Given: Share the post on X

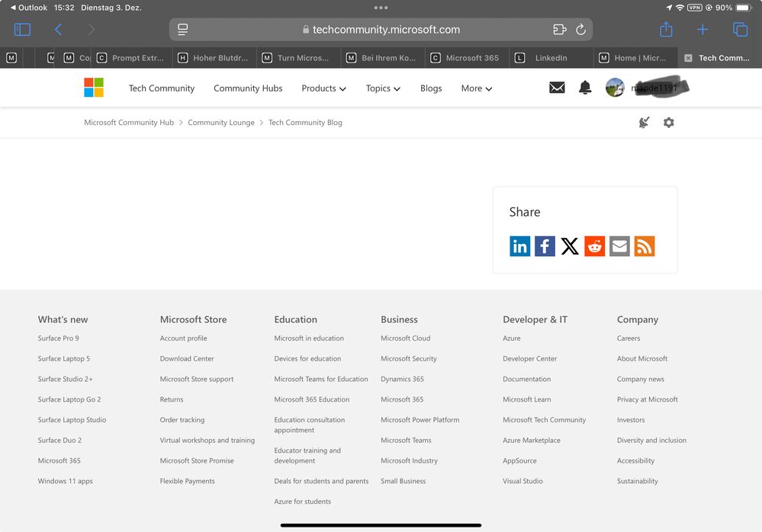Looking at the screenshot, I should click(570, 246).
